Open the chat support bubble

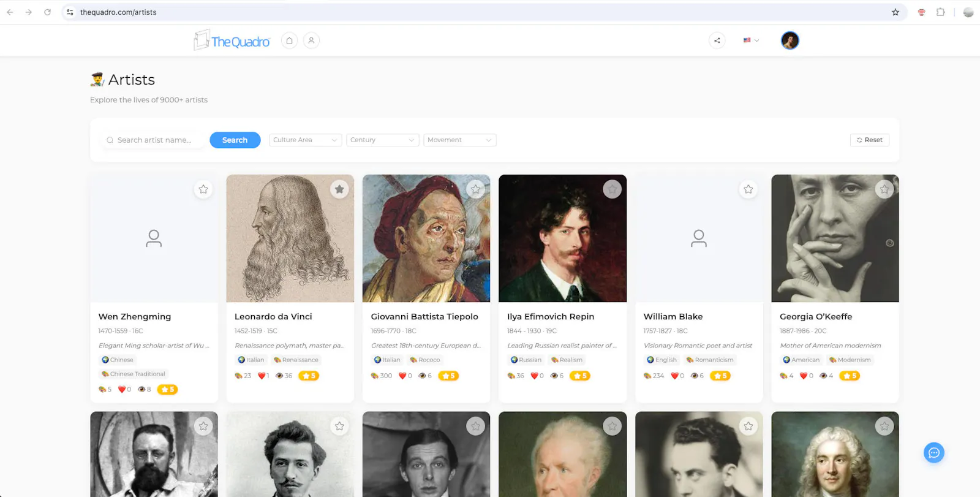coord(933,453)
